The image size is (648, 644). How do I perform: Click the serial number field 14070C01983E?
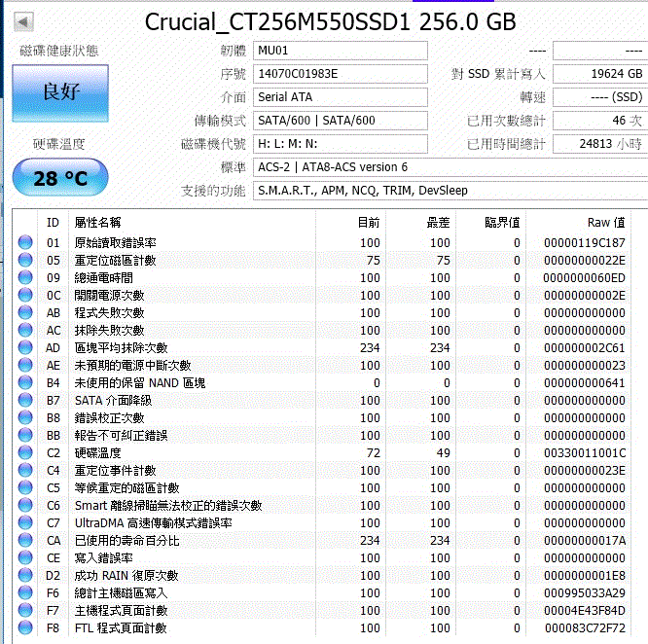point(341,74)
